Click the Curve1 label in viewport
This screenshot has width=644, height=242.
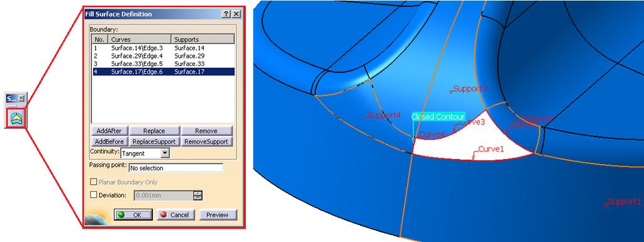click(x=491, y=150)
